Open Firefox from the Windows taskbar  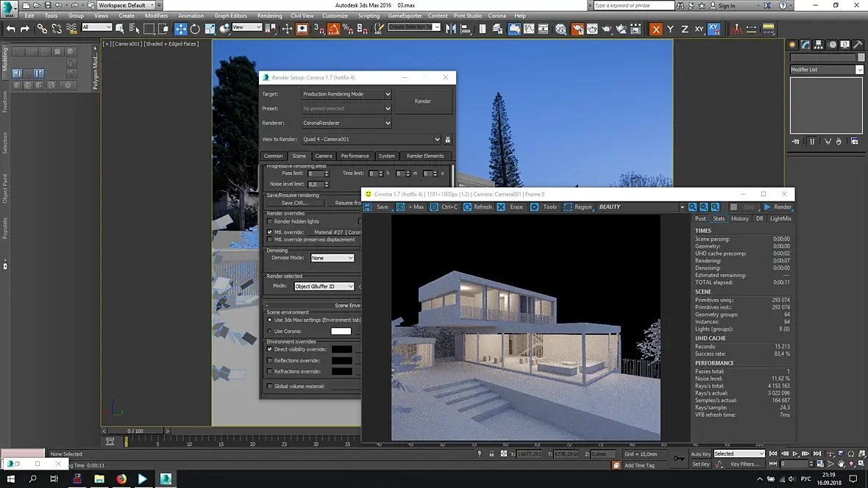(121, 479)
